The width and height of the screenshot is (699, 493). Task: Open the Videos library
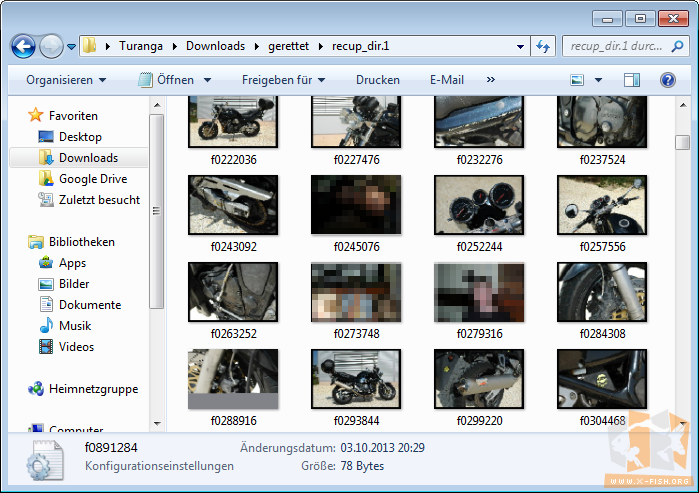(x=66, y=347)
